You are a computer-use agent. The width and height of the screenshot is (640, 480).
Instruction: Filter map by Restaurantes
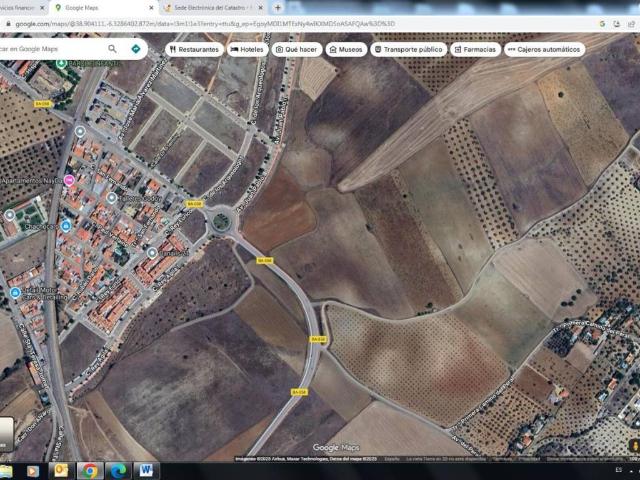click(194, 49)
